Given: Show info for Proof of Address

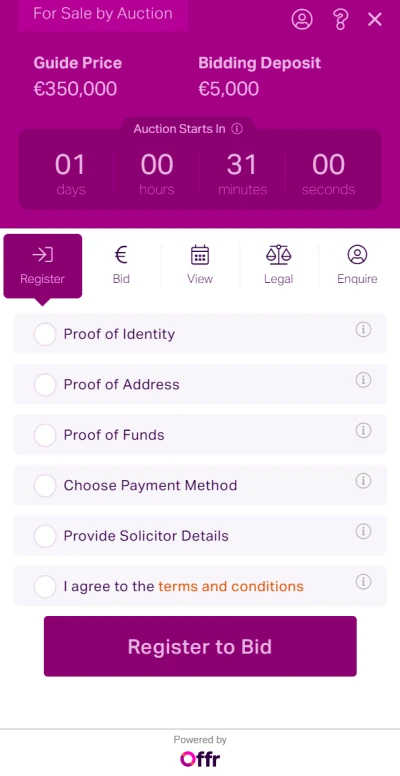Looking at the screenshot, I should click(x=363, y=380).
